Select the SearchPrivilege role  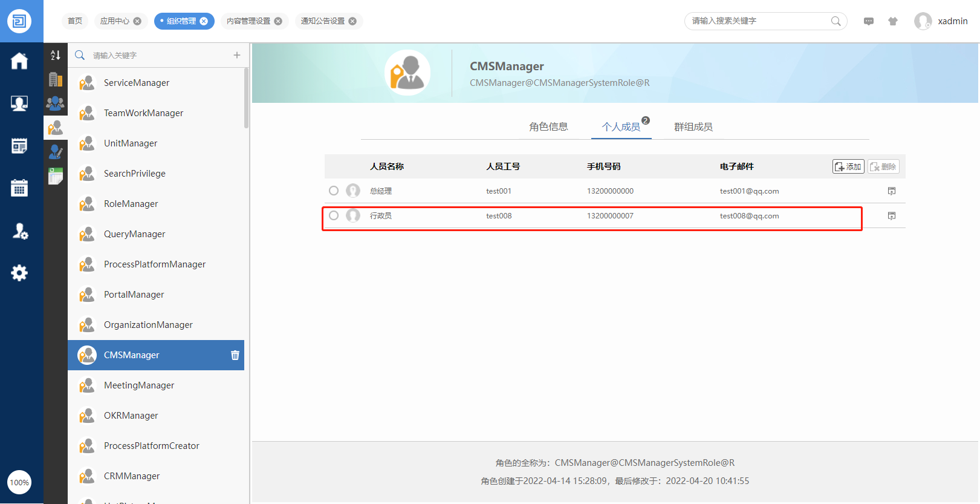coord(156,174)
